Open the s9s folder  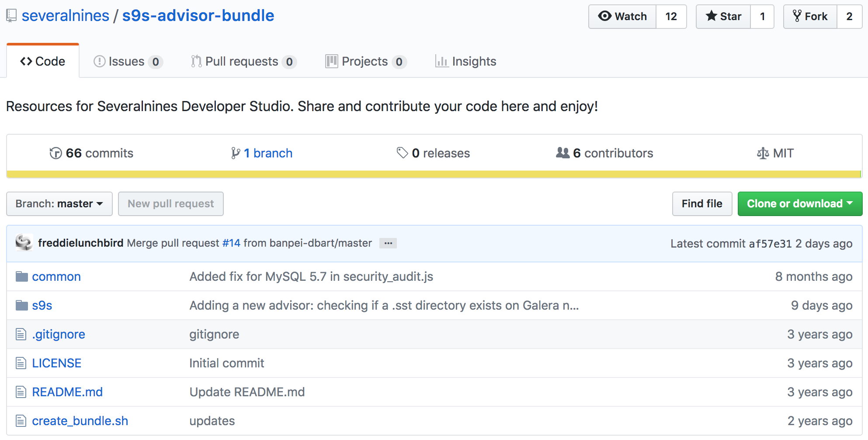click(42, 305)
